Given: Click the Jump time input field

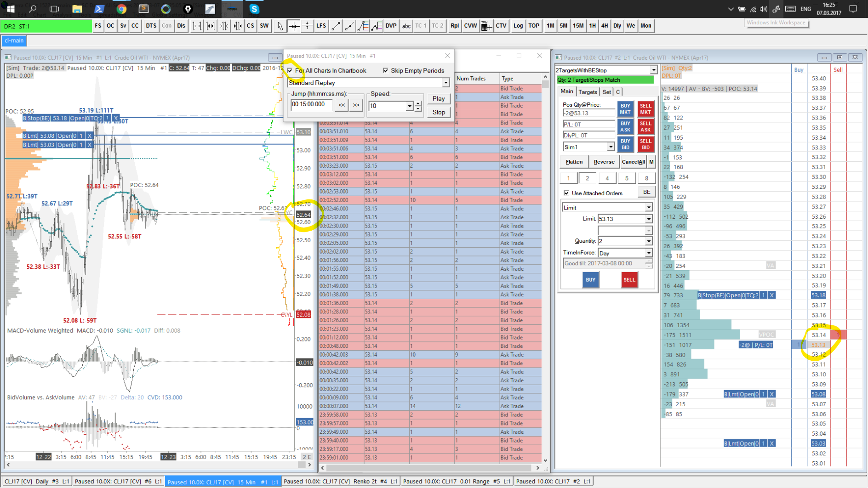Looking at the screenshot, I should click(311, 105).
